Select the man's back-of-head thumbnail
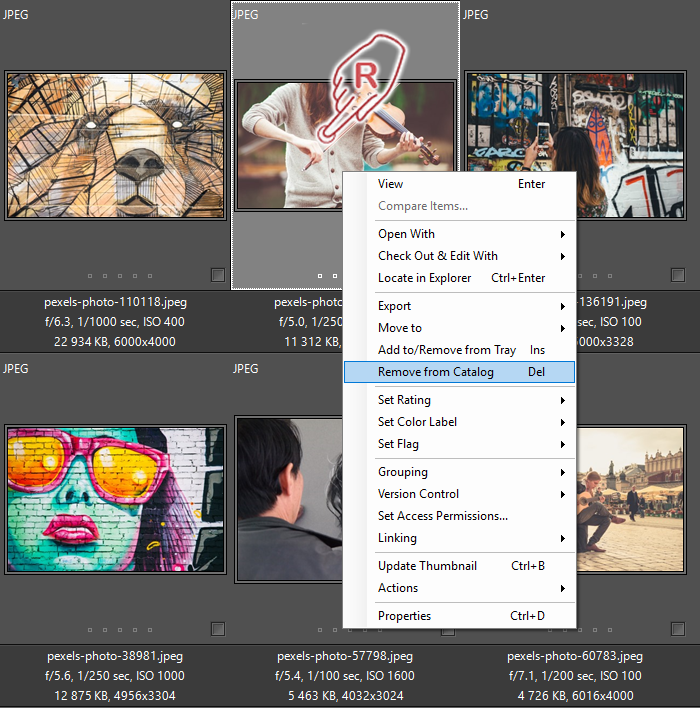700x708 pixels. (x=289, y=499)
